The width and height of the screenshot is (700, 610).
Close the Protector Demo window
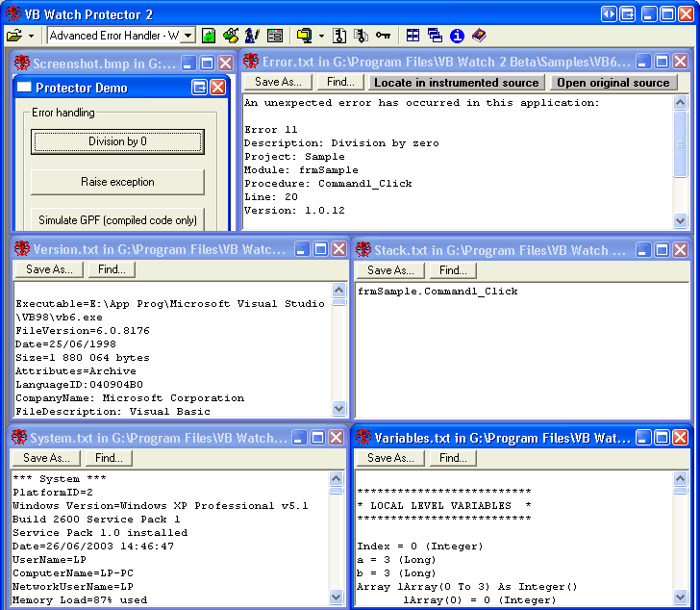point(217,88)
